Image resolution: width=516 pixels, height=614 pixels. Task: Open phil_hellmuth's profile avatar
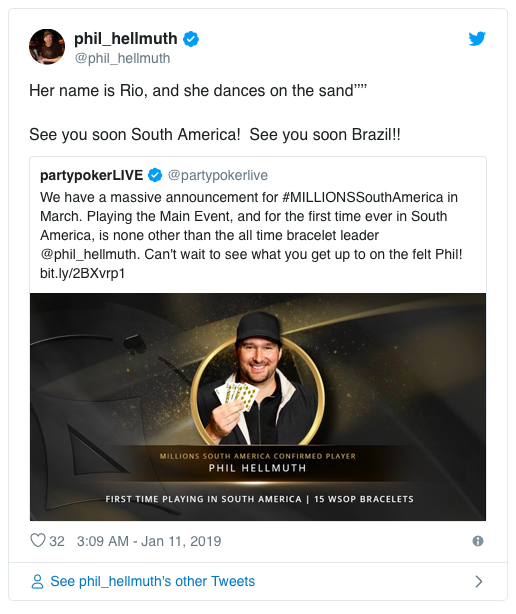(x=47, y=47)
